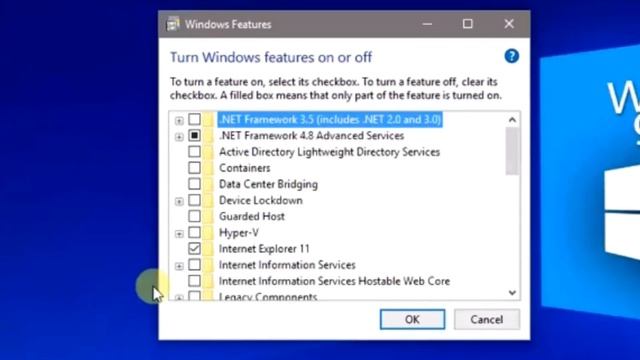Expand Internet Information Services node
The image size is (640, 360).
pos(179,266)
